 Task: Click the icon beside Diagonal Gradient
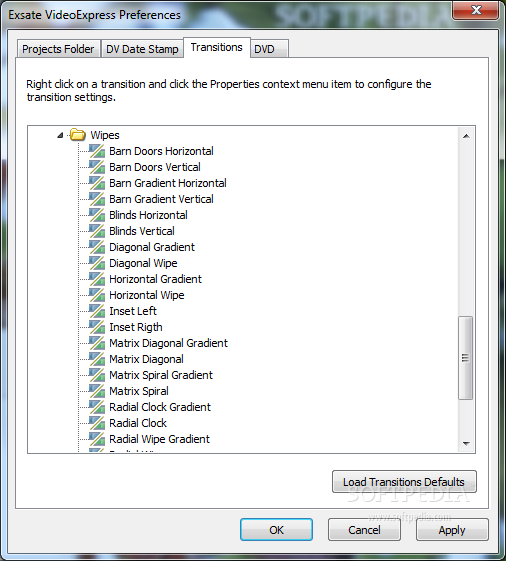coord(97,247)
